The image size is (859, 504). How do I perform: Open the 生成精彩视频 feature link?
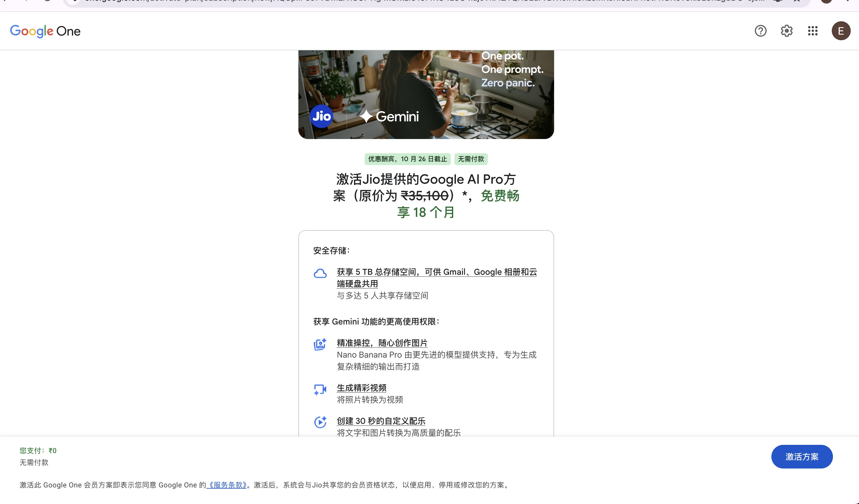pyautogui.click(x=362, y=388)
